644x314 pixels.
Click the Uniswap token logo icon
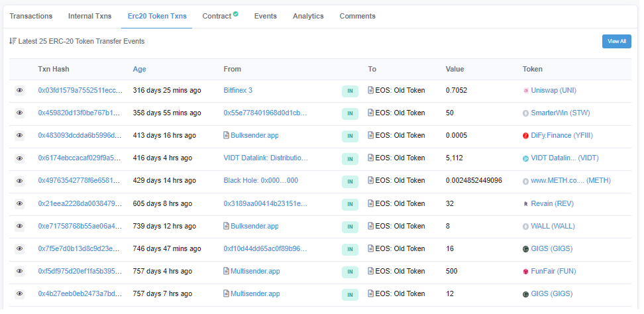(x=525, y=91)
